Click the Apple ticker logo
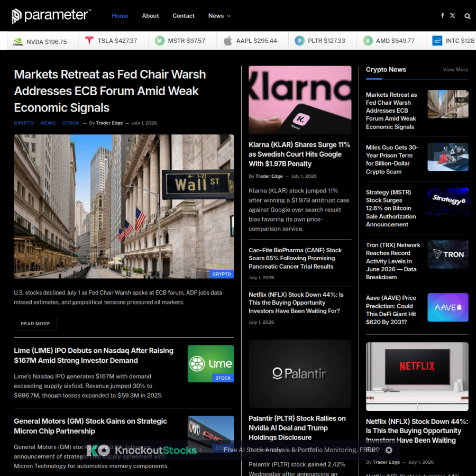 (x=227, y=40)
